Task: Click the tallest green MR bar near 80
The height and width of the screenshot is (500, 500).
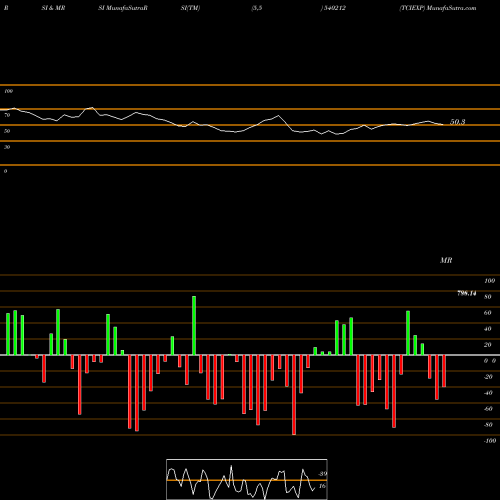Action: [194, 325]
